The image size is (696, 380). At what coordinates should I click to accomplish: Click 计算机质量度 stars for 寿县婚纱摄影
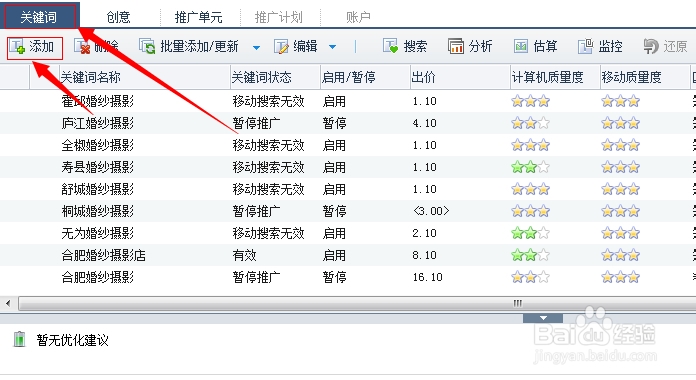pos(530,167)
